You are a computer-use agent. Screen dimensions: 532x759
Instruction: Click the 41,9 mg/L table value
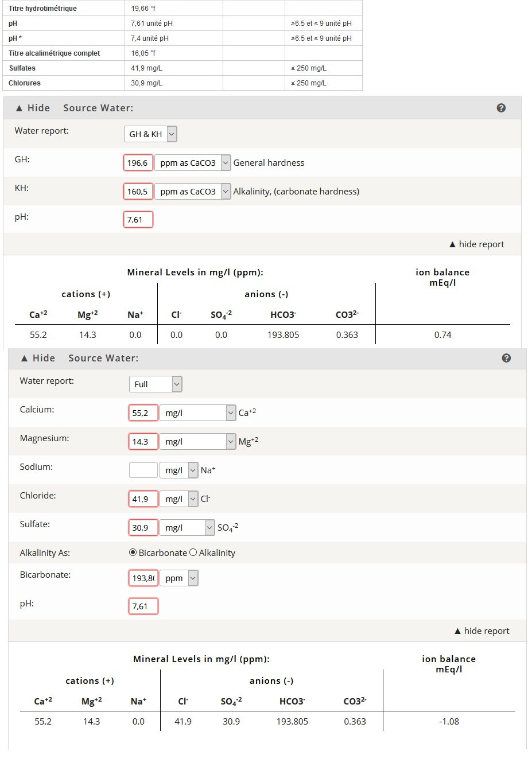[x=146, y=68]
